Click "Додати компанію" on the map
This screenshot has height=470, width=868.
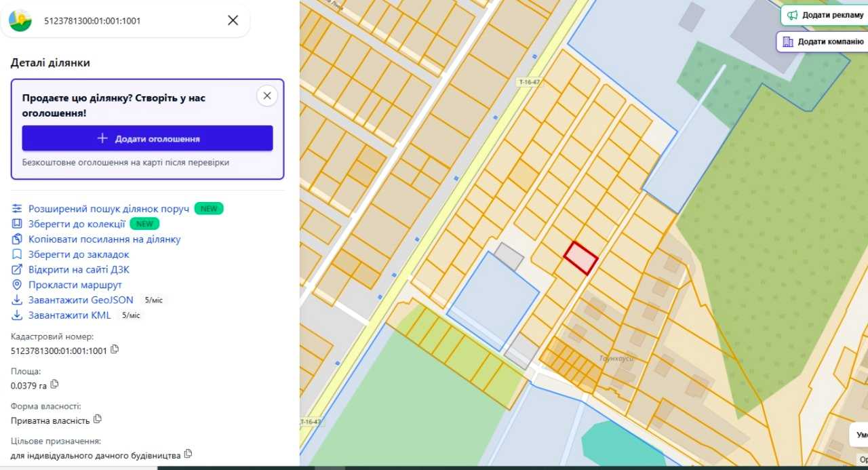click(823, 41)
